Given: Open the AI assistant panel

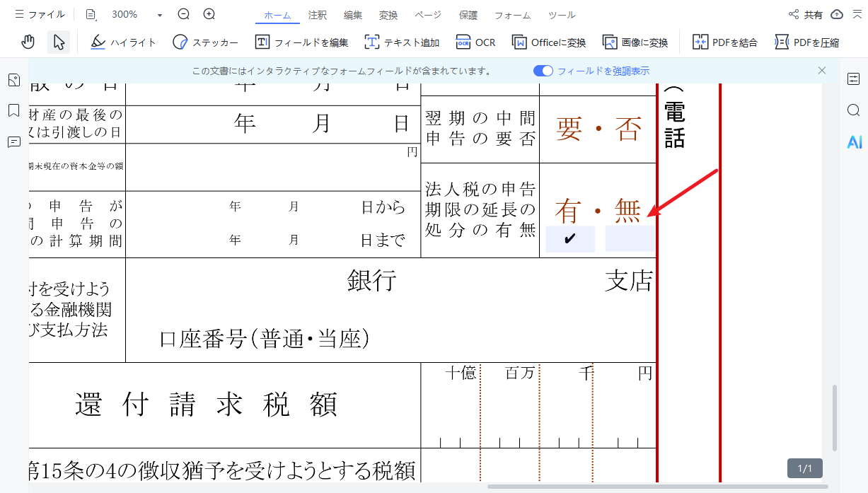Looking at the screenshot, I should [854, 142].
